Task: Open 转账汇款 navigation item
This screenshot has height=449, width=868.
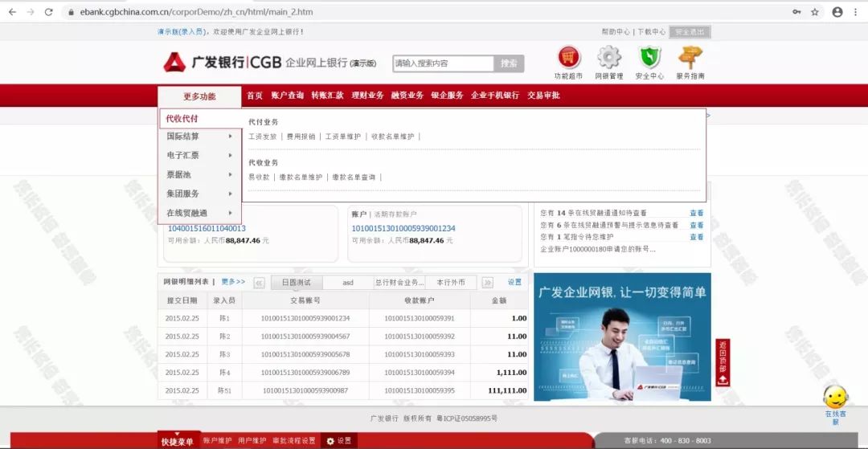Action: pos(327,96)
